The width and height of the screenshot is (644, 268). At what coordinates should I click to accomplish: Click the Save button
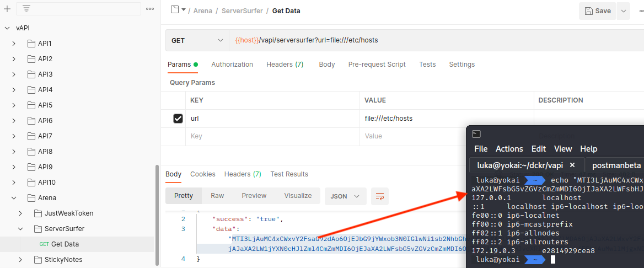598,11
